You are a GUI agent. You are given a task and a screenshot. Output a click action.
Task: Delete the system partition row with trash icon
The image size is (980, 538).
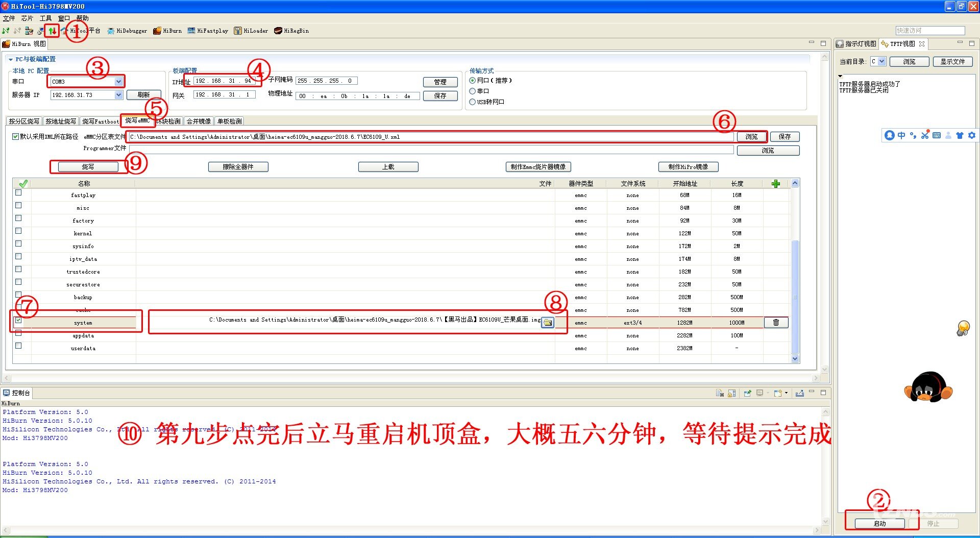pyautogui.click(x=776, y=323)
